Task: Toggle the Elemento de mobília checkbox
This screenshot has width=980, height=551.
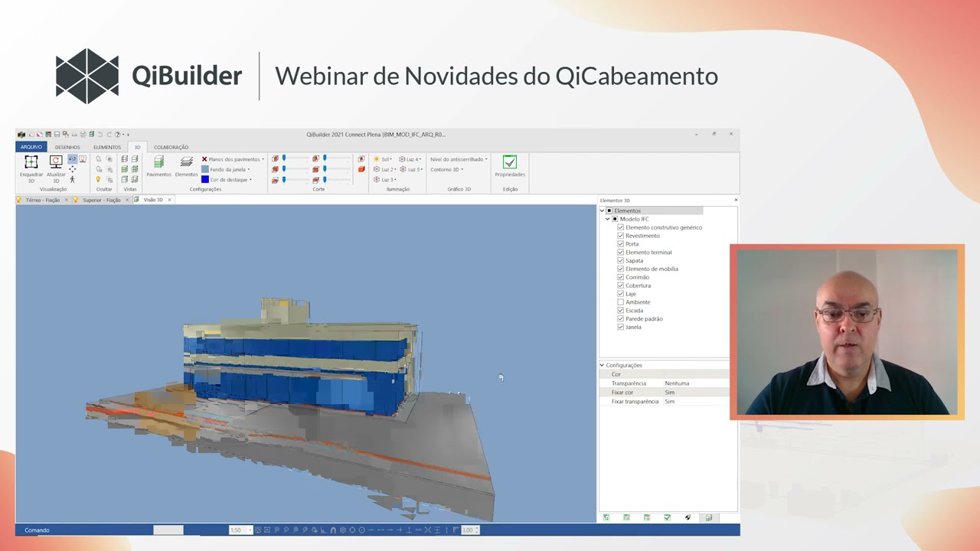Action: point(621,269)
